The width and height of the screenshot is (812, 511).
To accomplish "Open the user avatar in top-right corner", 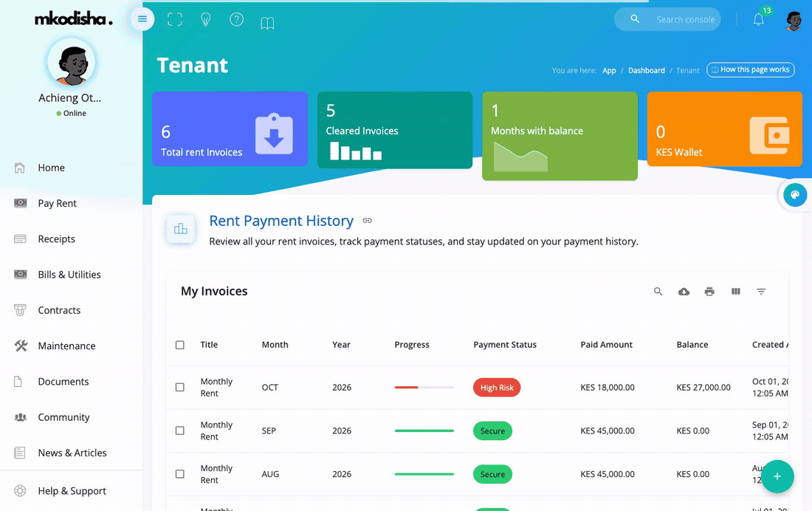I will pyautogui.click(x=794, y=21).
